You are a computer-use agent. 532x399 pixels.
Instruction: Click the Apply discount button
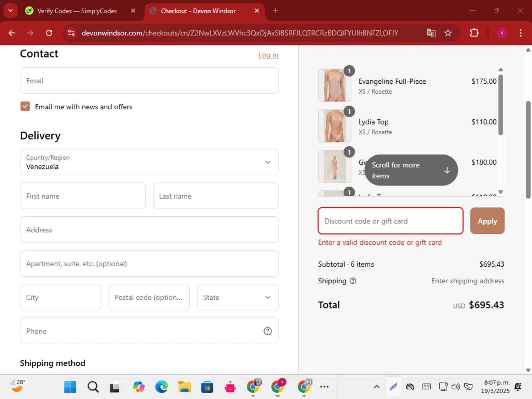pos(487,221)
